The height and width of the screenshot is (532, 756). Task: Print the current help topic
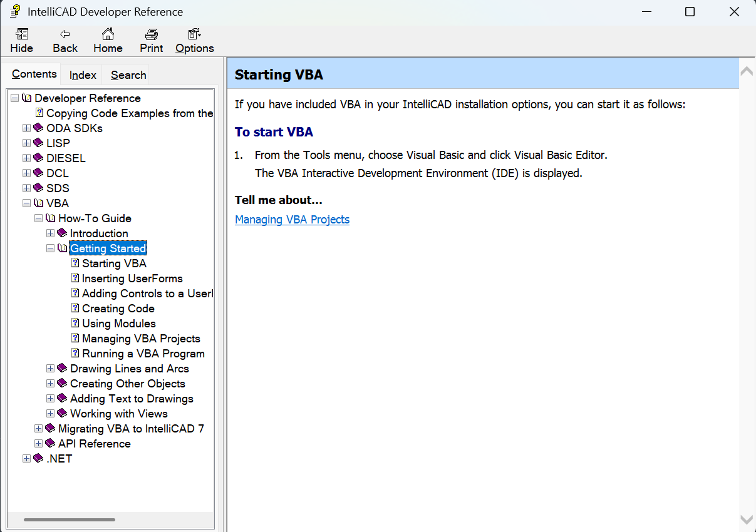pyautogui.click(x=151, y=34)
